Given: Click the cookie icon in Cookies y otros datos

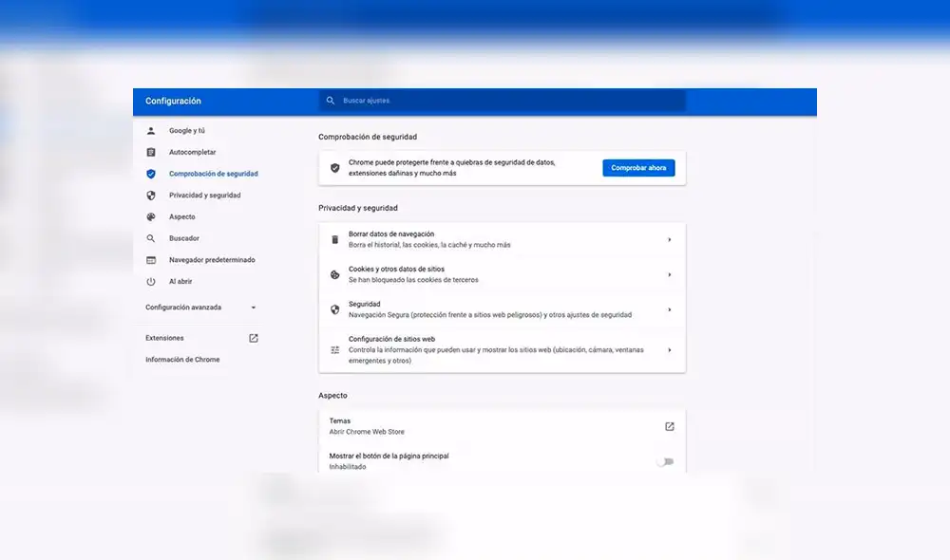Looking at the screenshot, I should (334, 274).
